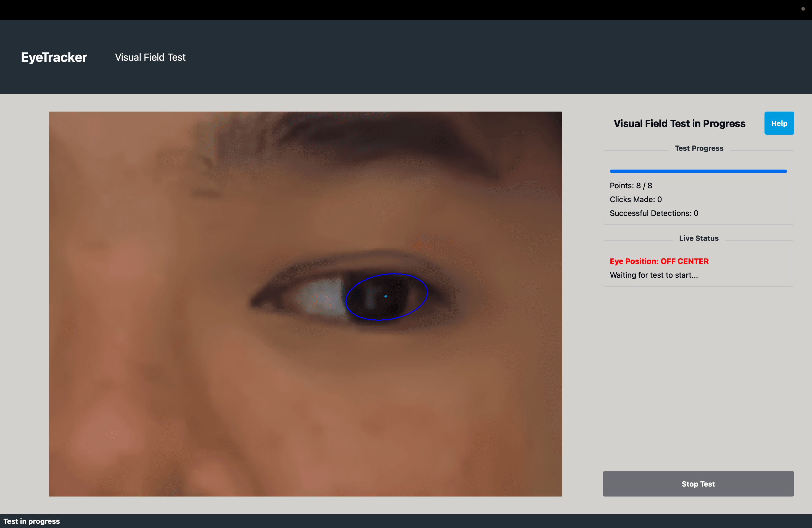Click the Clicks Made counter text
This screenshot has width=812, height=528.
tap(635, 200)
